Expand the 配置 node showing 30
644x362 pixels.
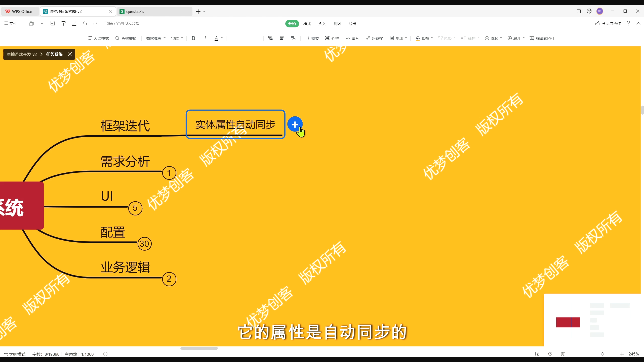(144, 244)
